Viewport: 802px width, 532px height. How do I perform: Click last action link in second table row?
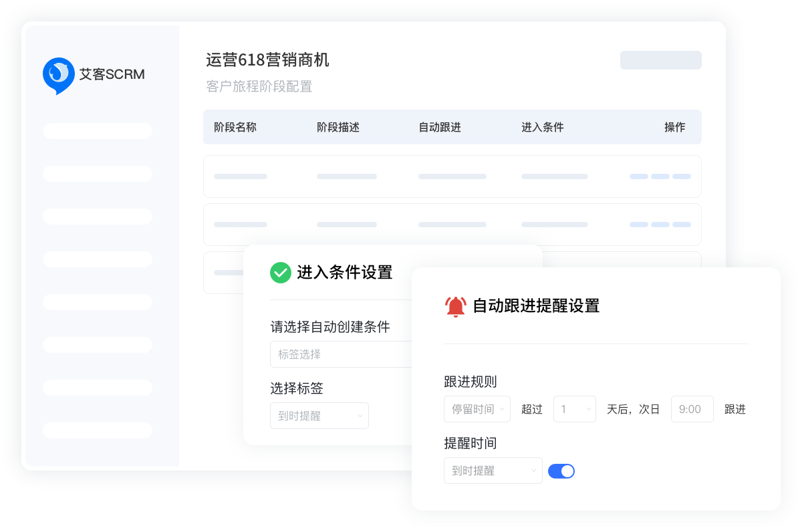tap(682, 225)
